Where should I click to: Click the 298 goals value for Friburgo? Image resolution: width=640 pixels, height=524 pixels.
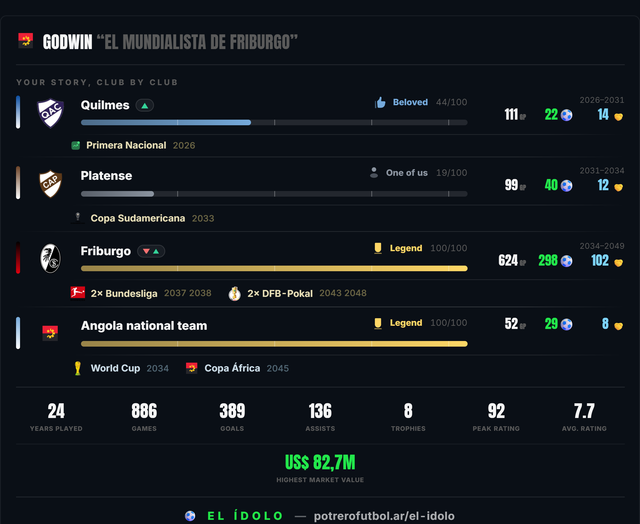tap(548, 260)
